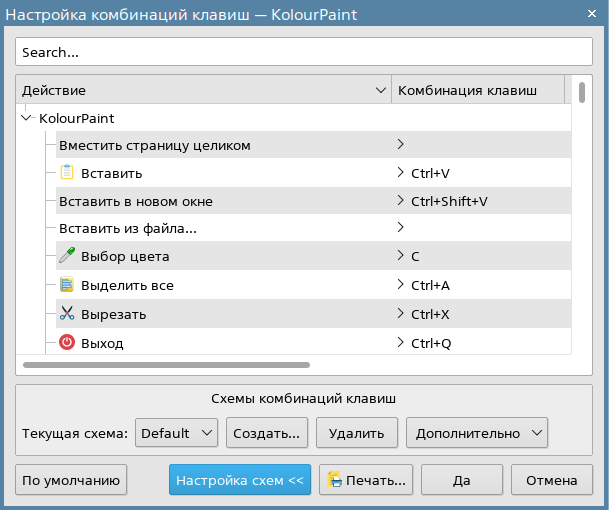Image resolution: width=609 pixels, height=510 pixels.
Task: Expand shortcut for Вместить страницу целиком
Action: click(x=401, y=145)
